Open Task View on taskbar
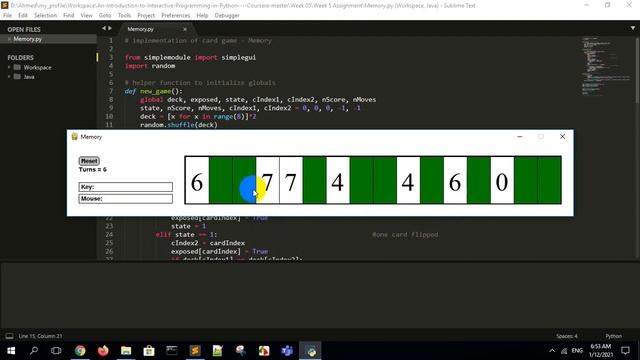 [56, 351]
